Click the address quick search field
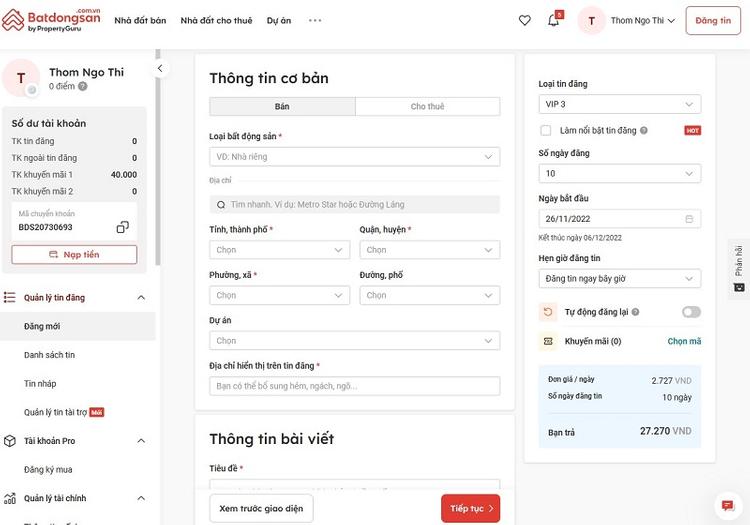Viewport: 750px width, 525px height. click(354, 204)
